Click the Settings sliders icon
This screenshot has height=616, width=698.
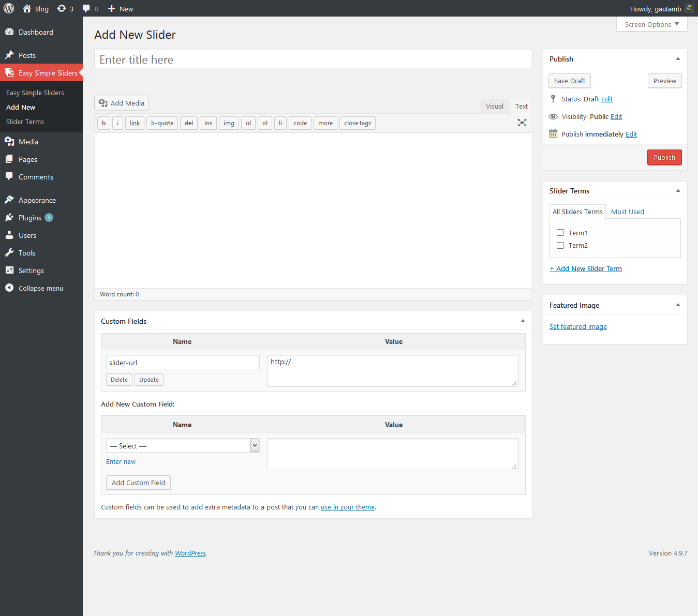click(x=9, y=270)
